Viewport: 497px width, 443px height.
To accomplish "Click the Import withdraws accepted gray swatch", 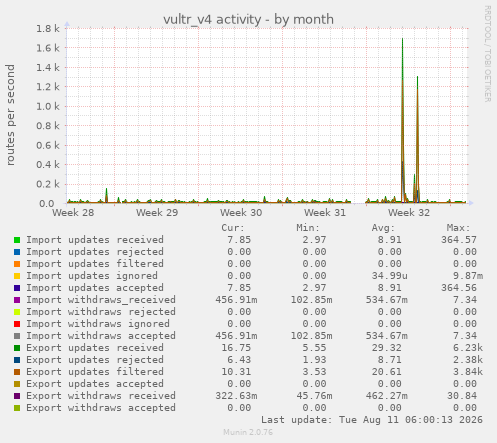I will (17, 336).
